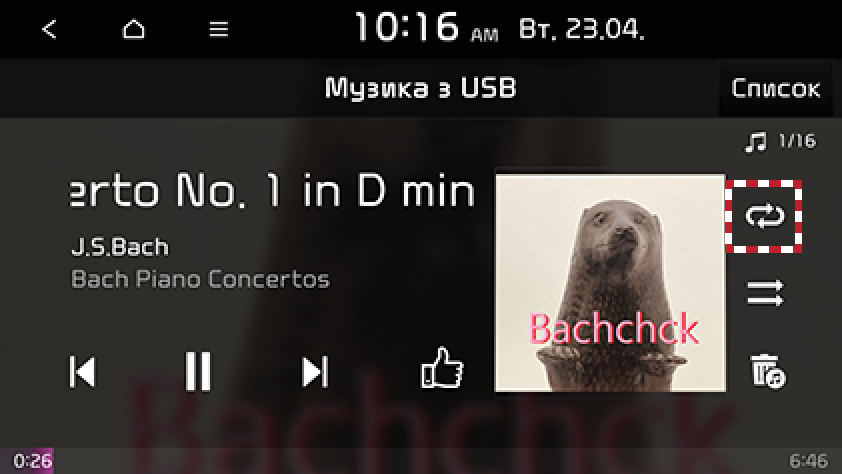The image size is (842, 474).
Task: Click the Bachchck album cover art
Action: coord(610,283)
